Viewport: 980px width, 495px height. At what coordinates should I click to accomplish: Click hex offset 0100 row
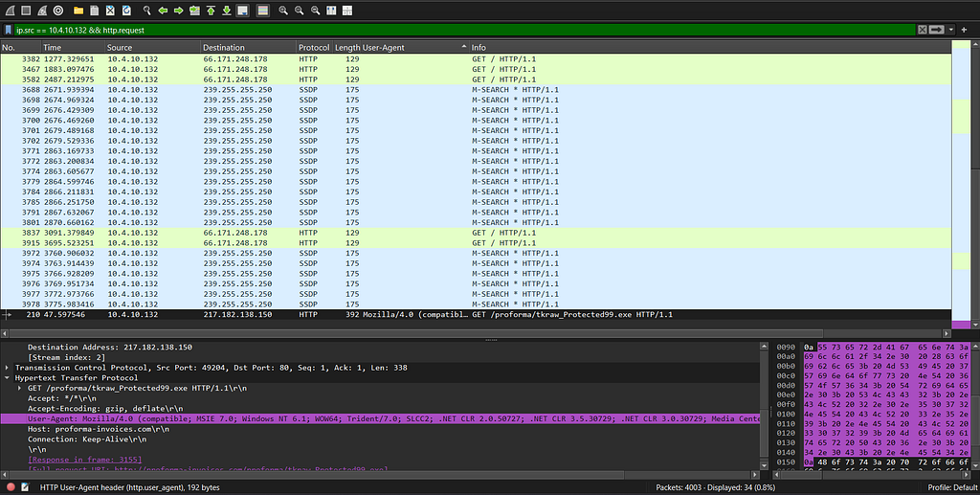787,414
